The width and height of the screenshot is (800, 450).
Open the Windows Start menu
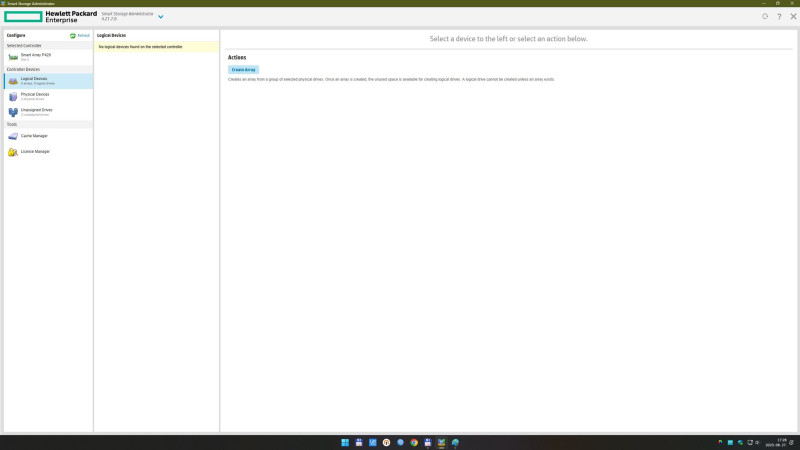click(345, 442)
